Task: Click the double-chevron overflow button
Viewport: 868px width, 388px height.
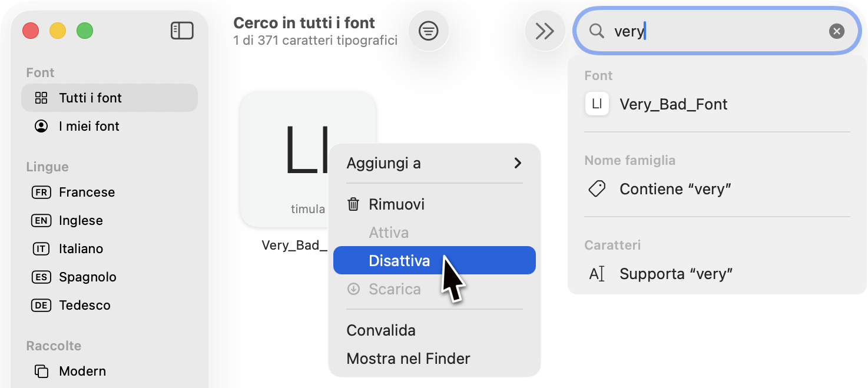Action: [545, 31]
